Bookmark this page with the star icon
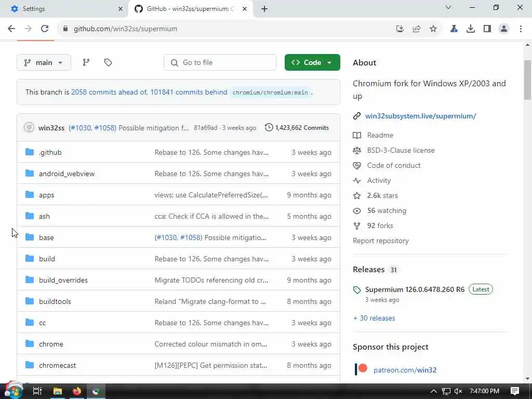Screen dimensions: 532x399 (433, 29)
